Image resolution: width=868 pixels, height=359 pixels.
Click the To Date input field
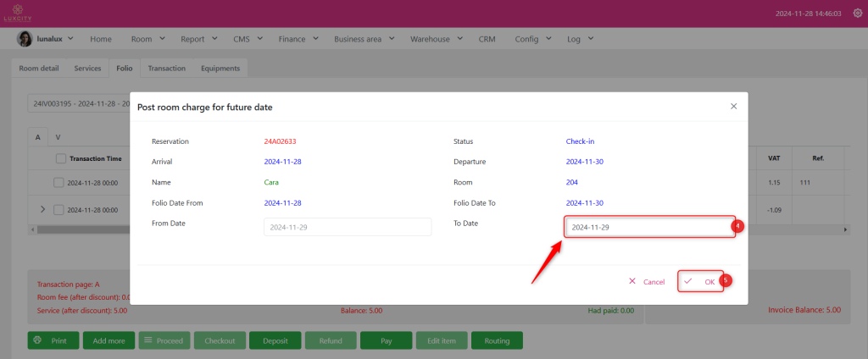[x=648, y=228]
